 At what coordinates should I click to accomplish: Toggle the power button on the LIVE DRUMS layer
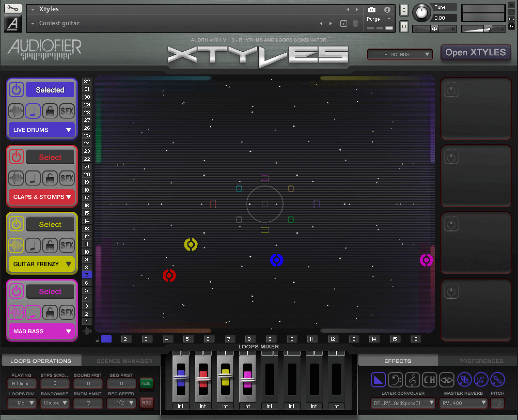coord(16,89)
